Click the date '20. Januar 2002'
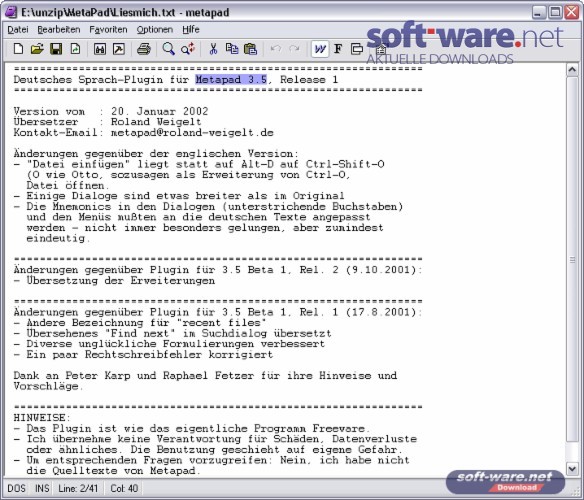 click(159, 111)
